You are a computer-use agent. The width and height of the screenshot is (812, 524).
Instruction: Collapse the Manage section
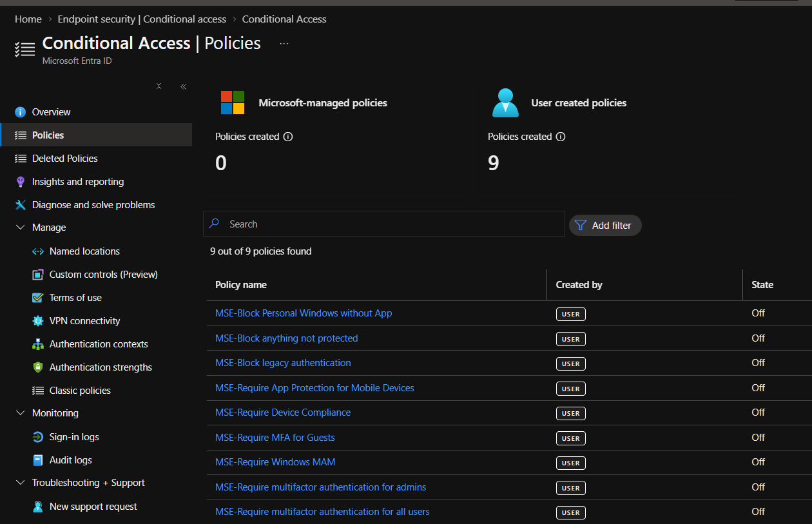(x=19, y=227)
